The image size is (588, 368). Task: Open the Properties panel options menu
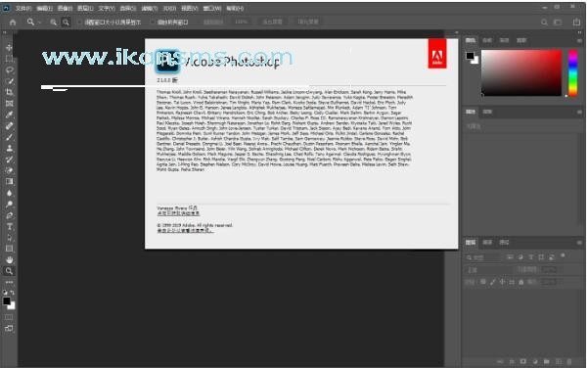(x=579, y=112)
